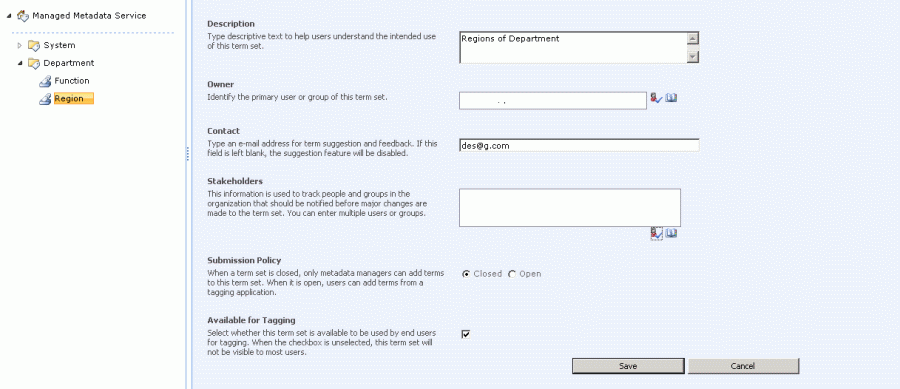900x389 pixels.
Task: Toggle the Available for Tagging checkbox
Action: (466, 334)
